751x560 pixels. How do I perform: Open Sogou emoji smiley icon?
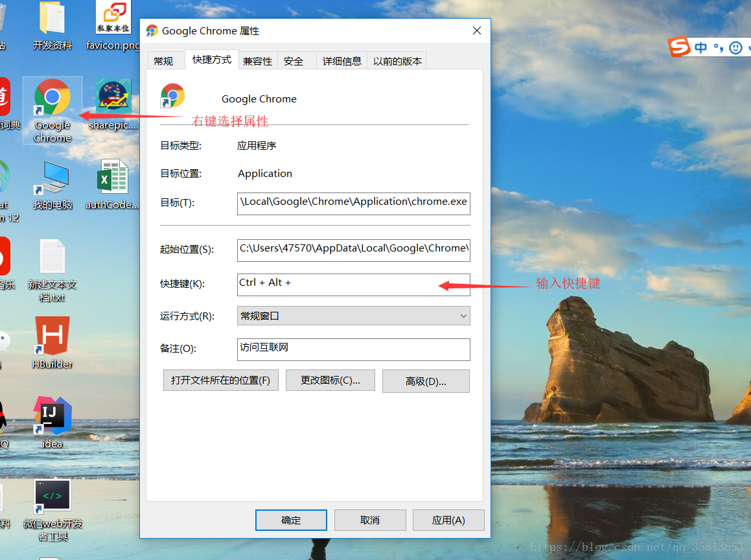point(735,47)
